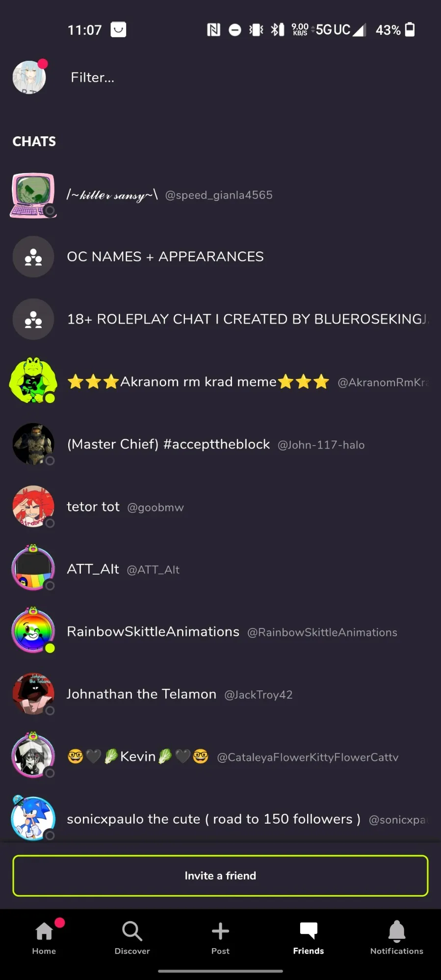Select the tetor tot chat
The width and height of the screenshot is (441, 980).
tap(220, 506)
